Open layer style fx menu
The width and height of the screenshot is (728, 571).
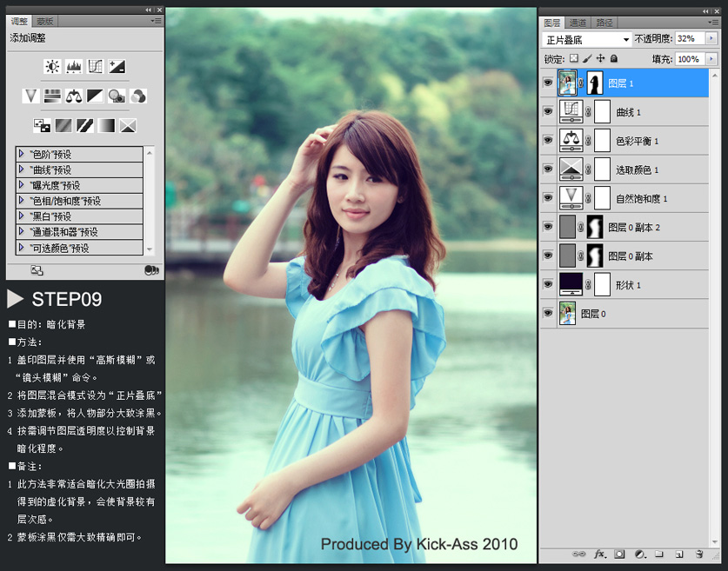click(x=599, y=554)
